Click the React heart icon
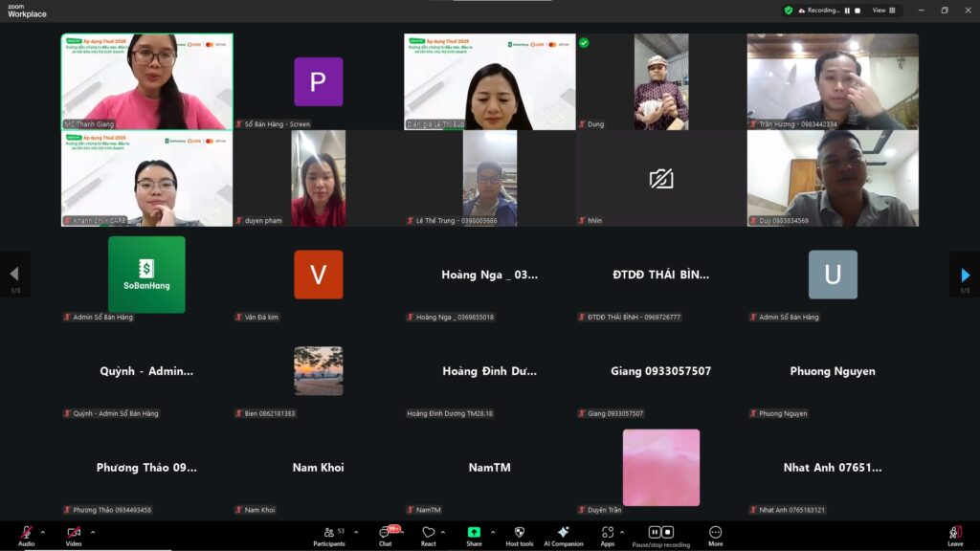Viewport: 980px width, 551px height. [x=429, y=533]
